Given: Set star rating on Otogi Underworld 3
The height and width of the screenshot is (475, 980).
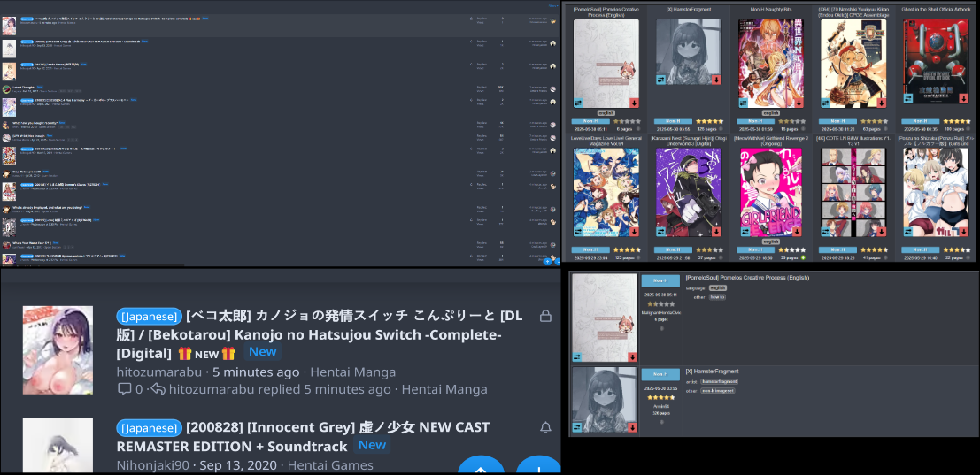Looking at the screenshot, I should coord(711,249).
